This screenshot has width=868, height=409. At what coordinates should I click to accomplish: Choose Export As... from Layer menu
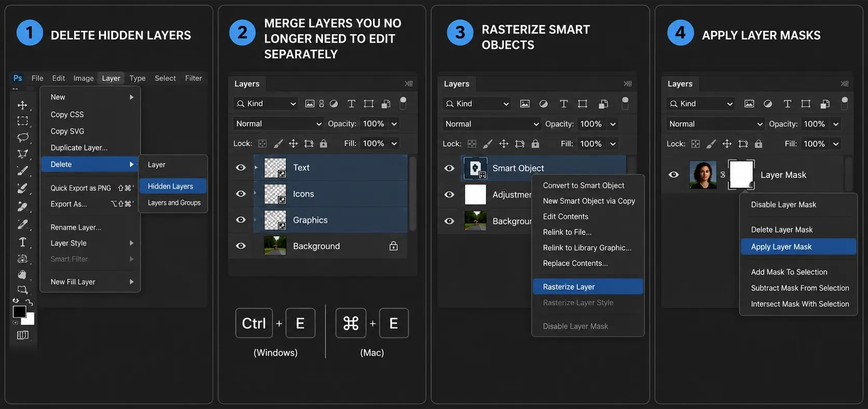coord(69,204)
